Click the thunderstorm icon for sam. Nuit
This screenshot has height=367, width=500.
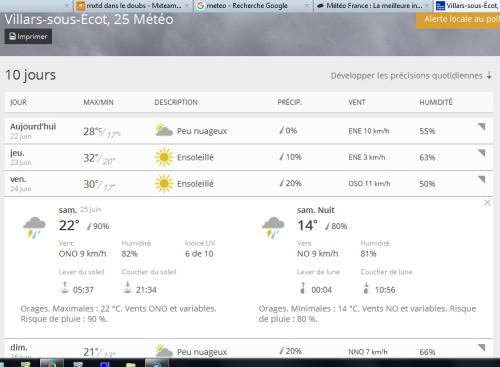pos(273,227)
